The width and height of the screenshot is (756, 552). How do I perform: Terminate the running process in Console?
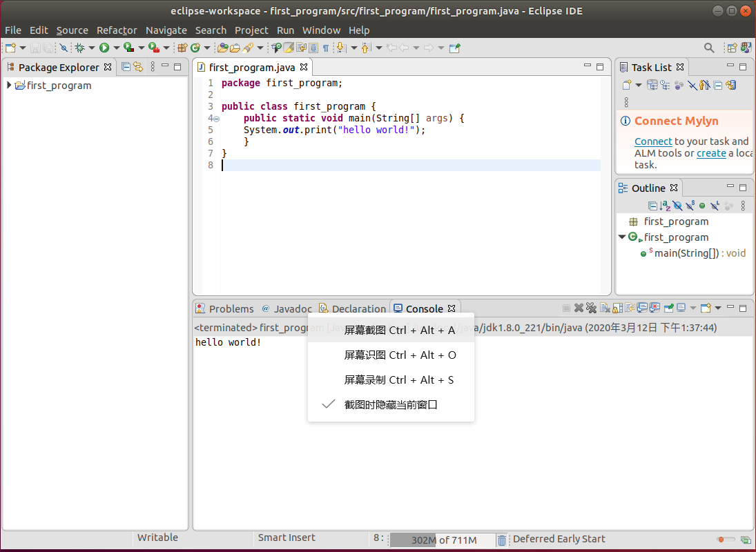[568, 308]
